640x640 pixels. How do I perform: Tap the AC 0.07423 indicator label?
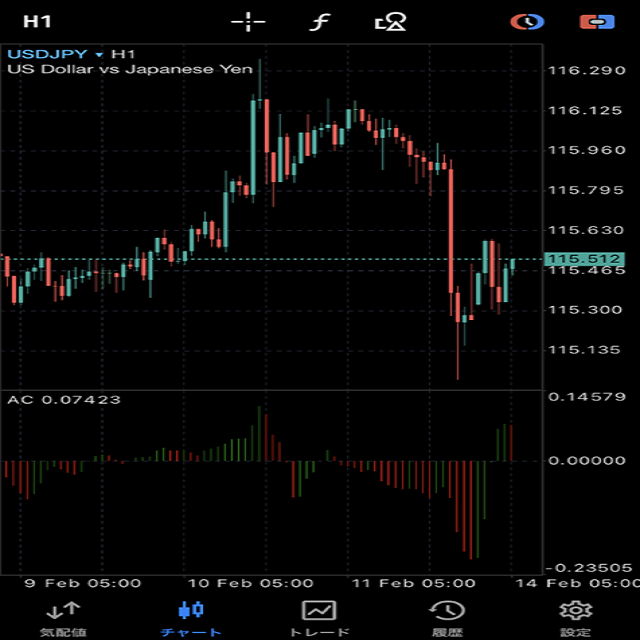pyautogui.click(x=64, y=400)
